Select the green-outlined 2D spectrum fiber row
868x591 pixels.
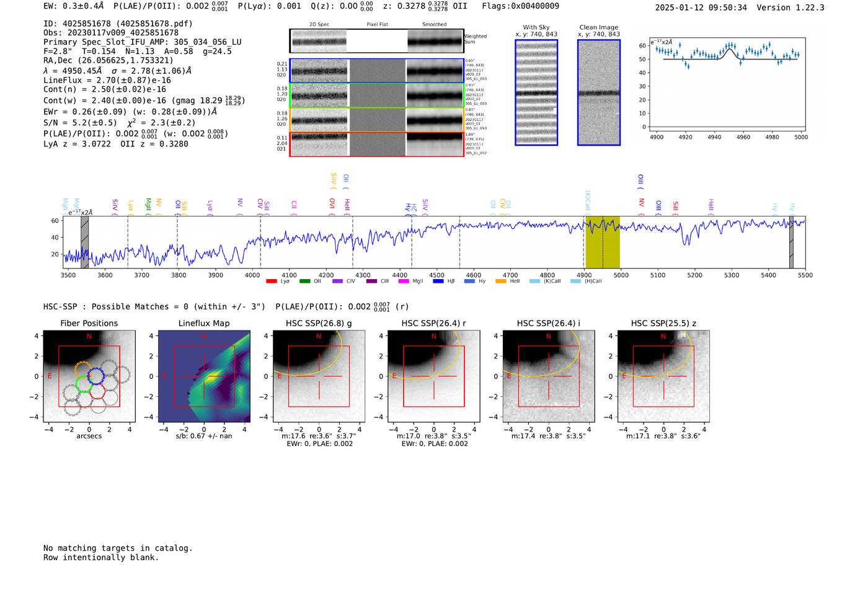[x=377, y=96]
